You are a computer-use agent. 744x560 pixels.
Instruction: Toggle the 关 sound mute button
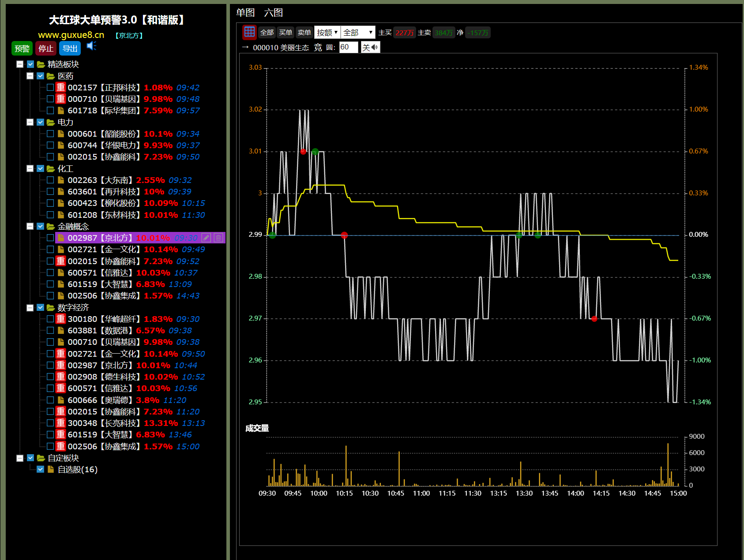pos(370,48)
